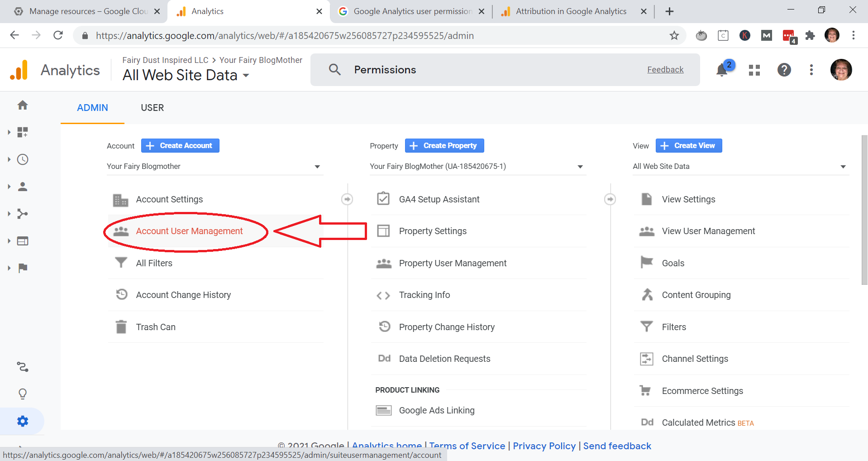Viewport: 868px width, 461px height.
Task: Click the Chrome profile avatar in toolbar
Action: [832, 35]
